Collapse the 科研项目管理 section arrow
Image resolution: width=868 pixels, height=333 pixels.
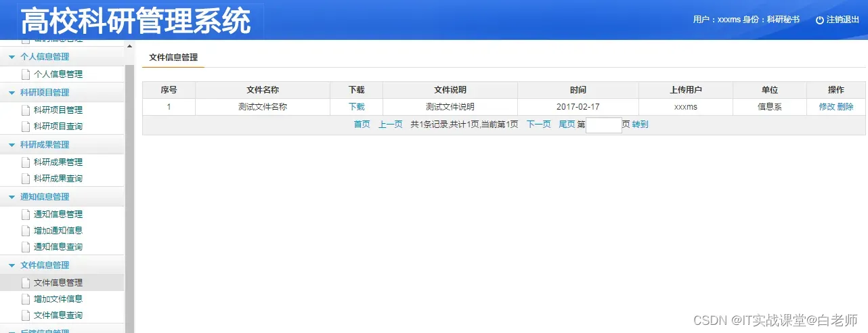[12, 93]
